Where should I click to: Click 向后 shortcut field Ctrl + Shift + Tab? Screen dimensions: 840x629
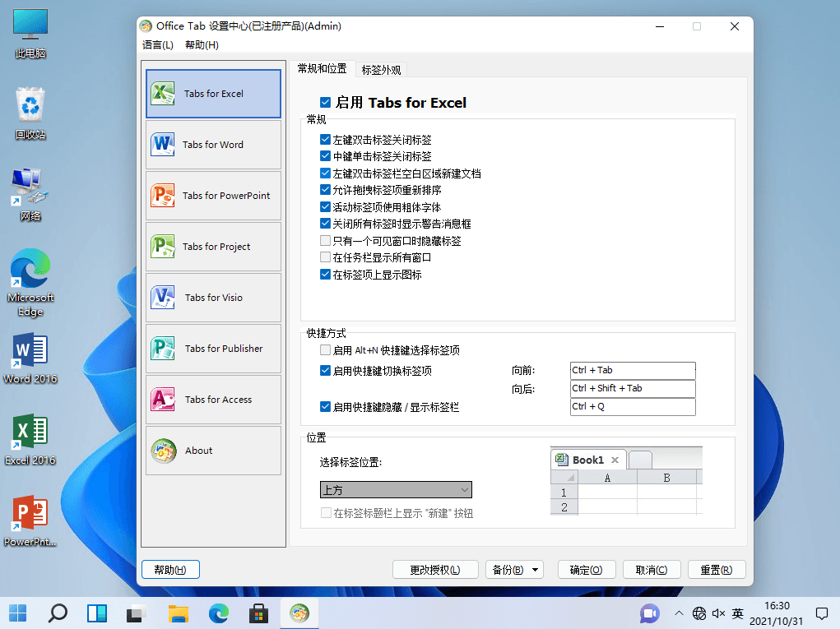coord(633,389)
